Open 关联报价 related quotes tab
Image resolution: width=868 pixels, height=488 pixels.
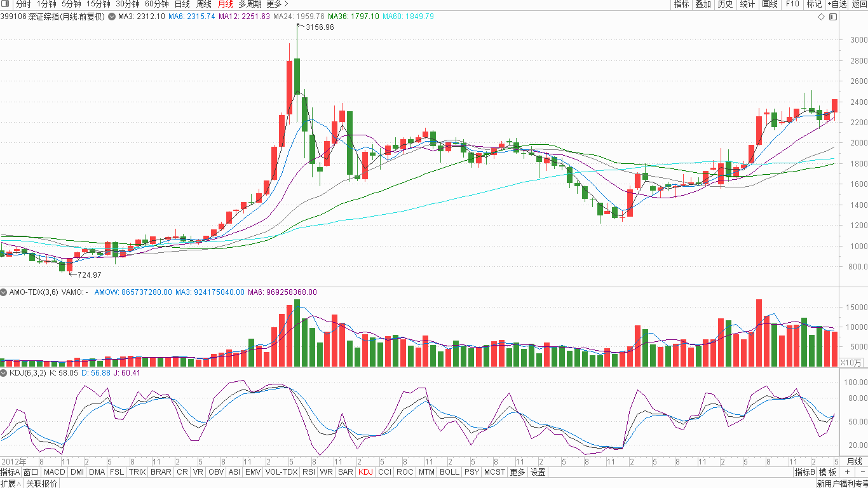[41, 484]
